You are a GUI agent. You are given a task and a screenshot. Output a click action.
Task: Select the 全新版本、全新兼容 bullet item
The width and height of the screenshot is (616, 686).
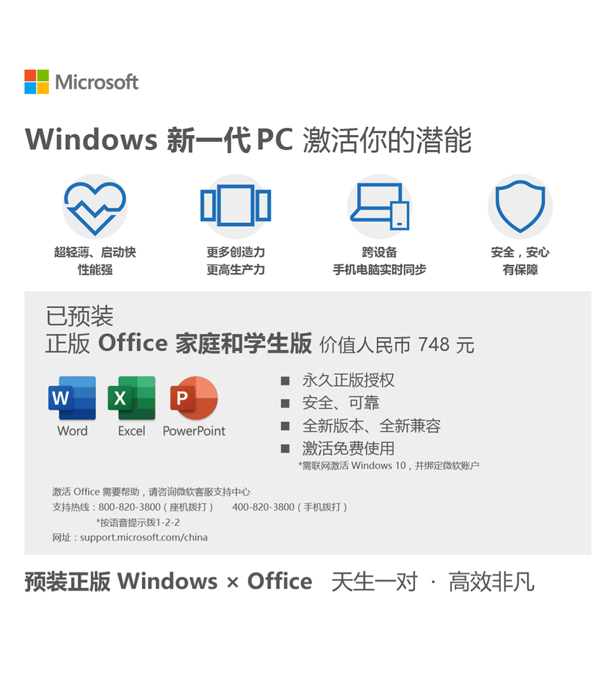click(371, 425)
